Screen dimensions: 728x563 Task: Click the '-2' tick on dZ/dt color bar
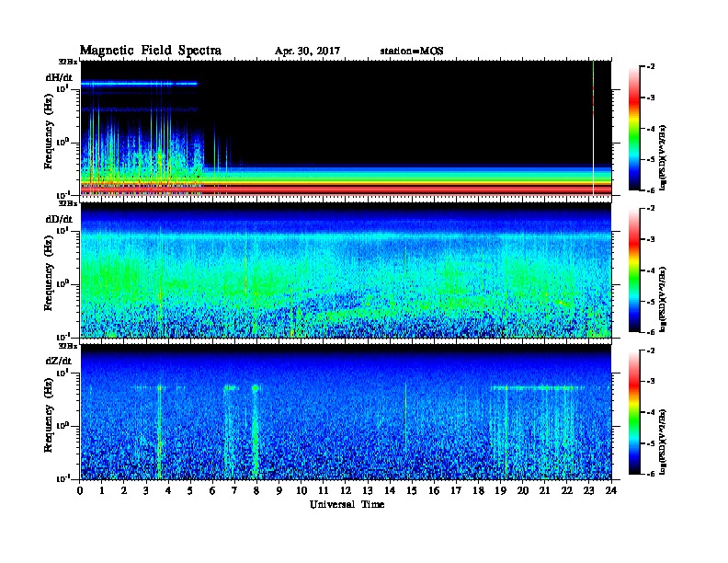(x=651, y=350)
